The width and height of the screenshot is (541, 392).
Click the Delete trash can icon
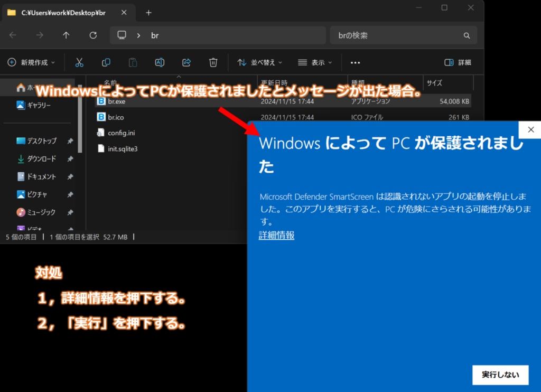click(213, 62)
